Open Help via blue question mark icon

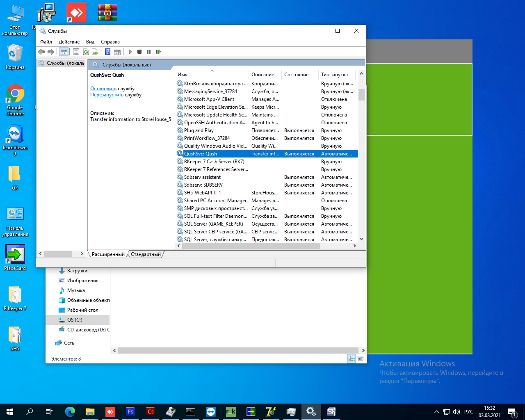(107, 52)
